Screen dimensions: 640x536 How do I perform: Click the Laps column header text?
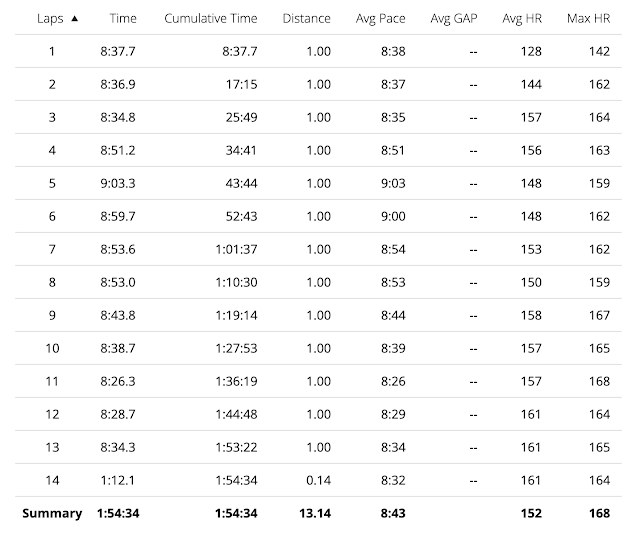50,18
